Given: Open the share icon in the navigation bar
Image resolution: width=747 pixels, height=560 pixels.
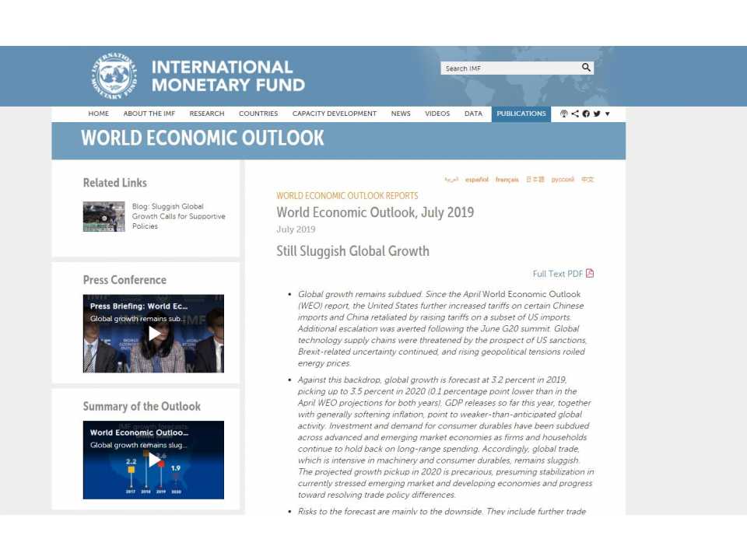Looking at the screenshot, I should pyautogui.click(x=576, y=114).
